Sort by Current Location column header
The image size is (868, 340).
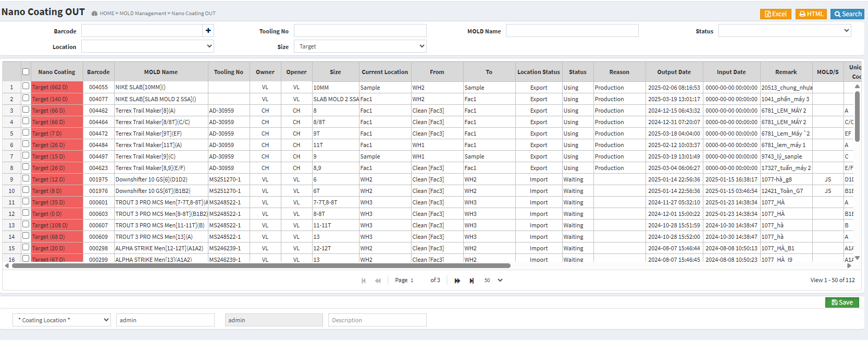pyautogui.click(x=385, y=72)
